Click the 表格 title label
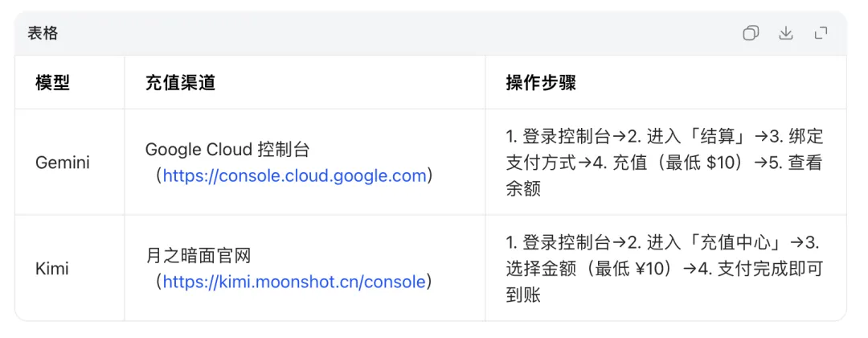The image size is (868, 338). pos(43,34)
